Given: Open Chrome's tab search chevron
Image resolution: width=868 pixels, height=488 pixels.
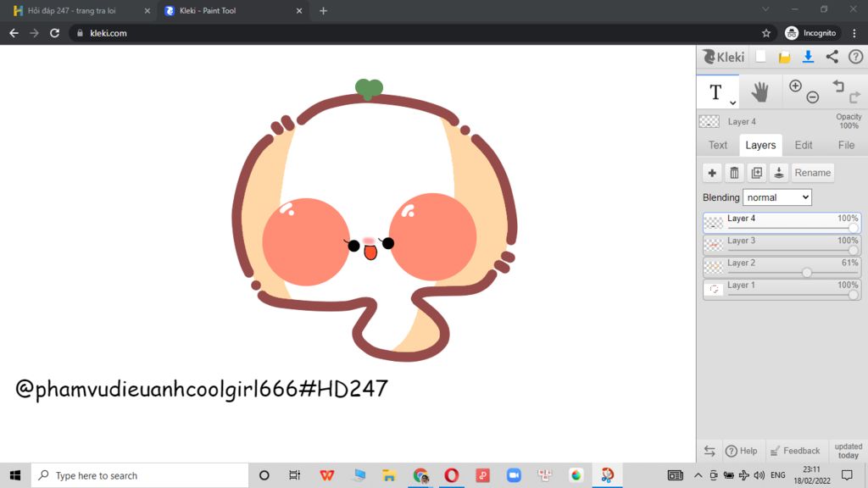Looking at the screenshot, I should point(765,9).
